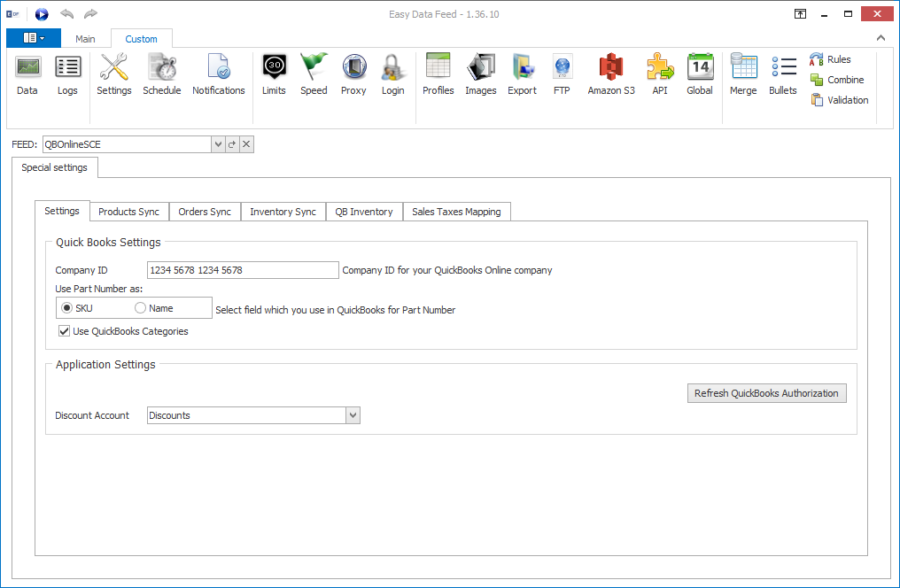The image size is (900, 588).
Task: Maximize the Easy Data Feed window
Action: 848,14
